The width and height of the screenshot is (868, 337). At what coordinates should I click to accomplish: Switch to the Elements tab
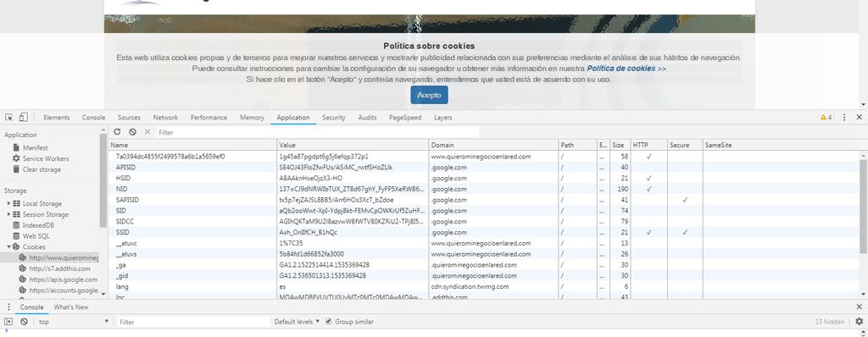click(57, 118)
